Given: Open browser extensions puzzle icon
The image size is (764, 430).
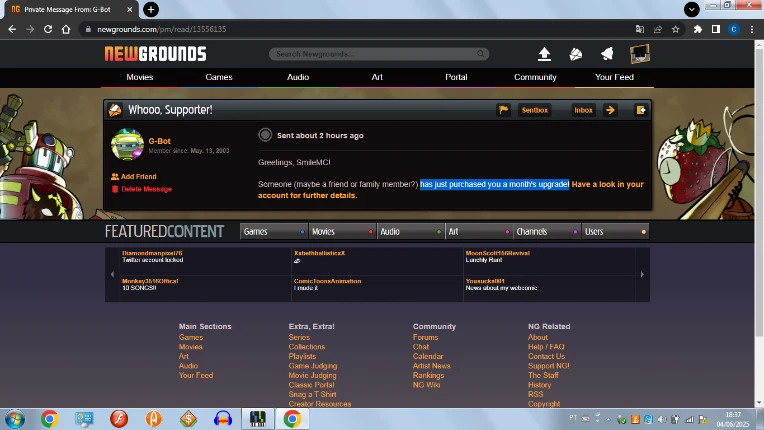Looking at the screenshot, I should click(698, 29).
